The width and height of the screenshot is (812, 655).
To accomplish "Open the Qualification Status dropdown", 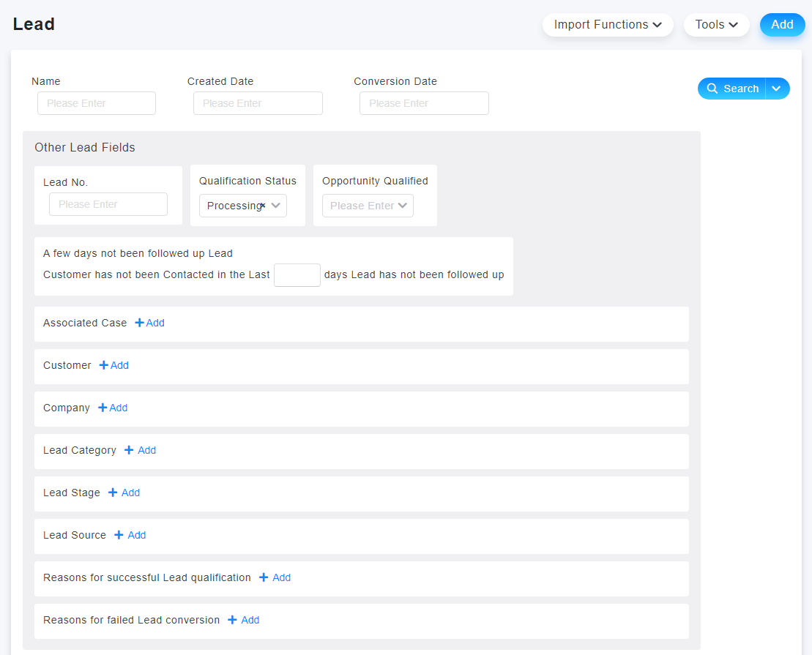I will click(x=276, y=206).
